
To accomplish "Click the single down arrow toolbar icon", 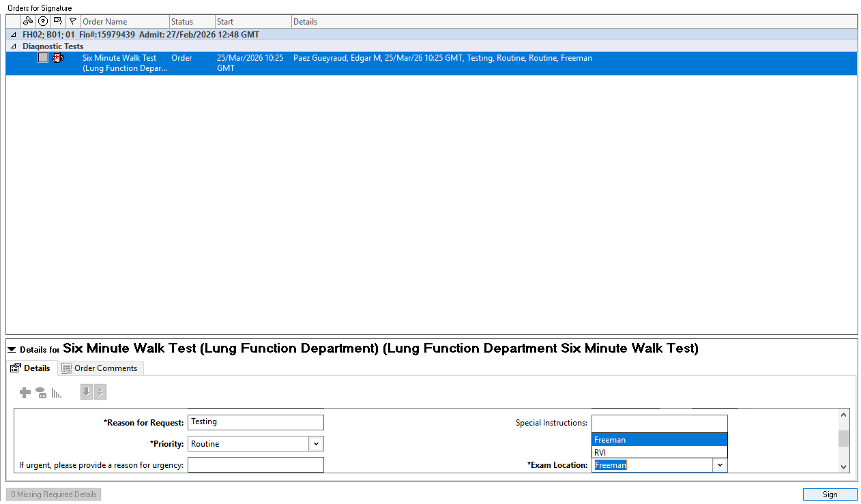I will coord(87,392).
